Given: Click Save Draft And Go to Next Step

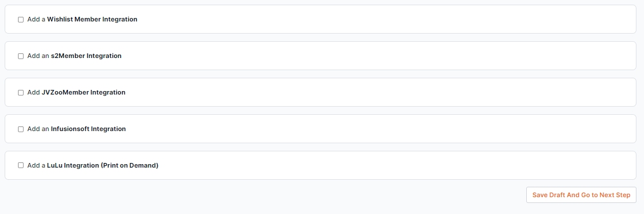Looking at the screenshot, I should pos(581,195).
